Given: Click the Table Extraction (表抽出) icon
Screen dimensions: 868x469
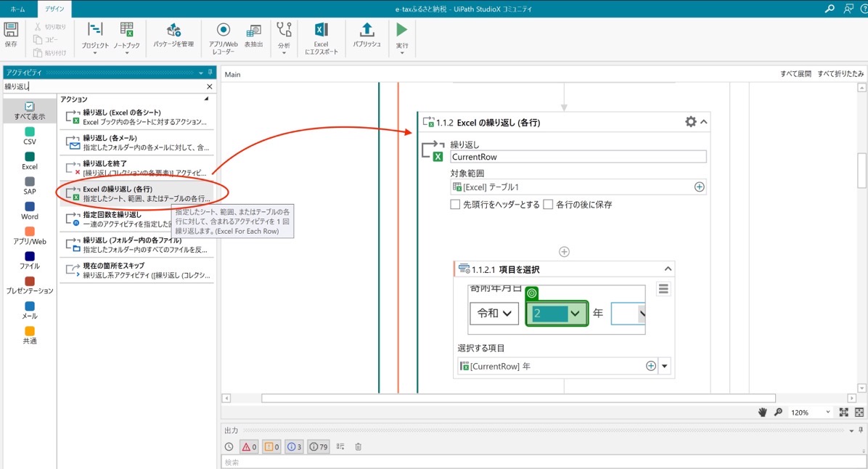Looking at the screenshot, I should coord(253,36).
